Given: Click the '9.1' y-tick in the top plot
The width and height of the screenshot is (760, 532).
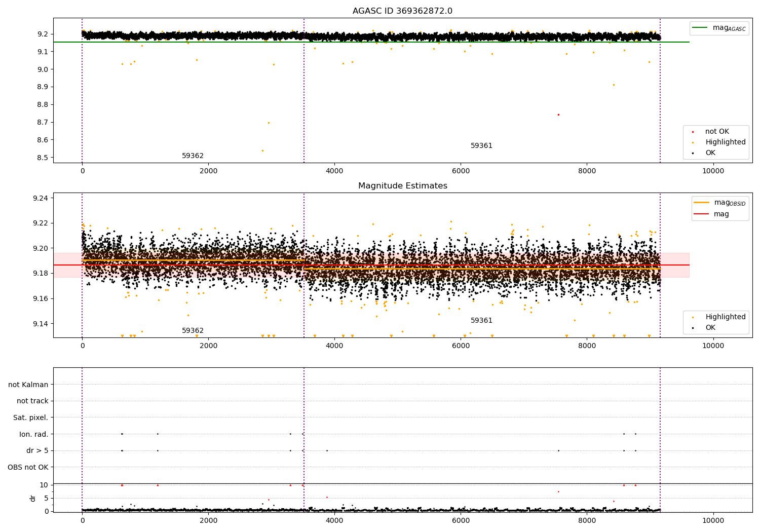Looking at the screenshot, I should (44, 52).
